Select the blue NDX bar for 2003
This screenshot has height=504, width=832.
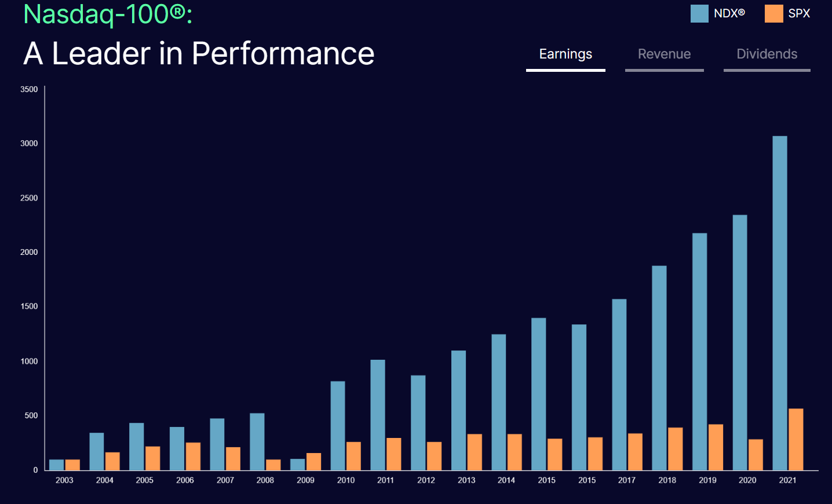(x=57, y=465)
